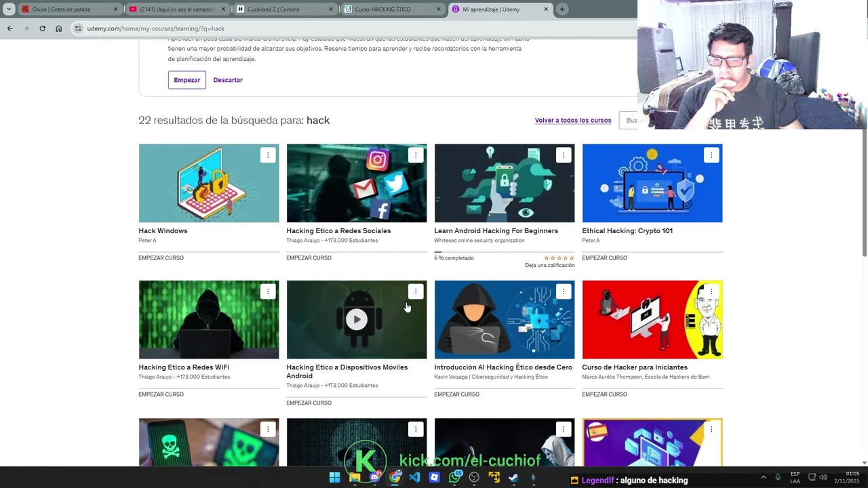Click the Empezar button

(187, 80)
